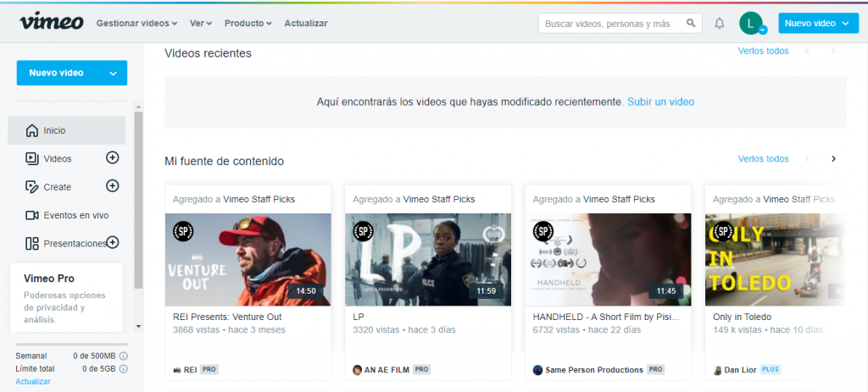Open the REI Presents: Venture Out title
Image resolution: width=868 pixels, height=392 pixels.
[x=227, y=317]
